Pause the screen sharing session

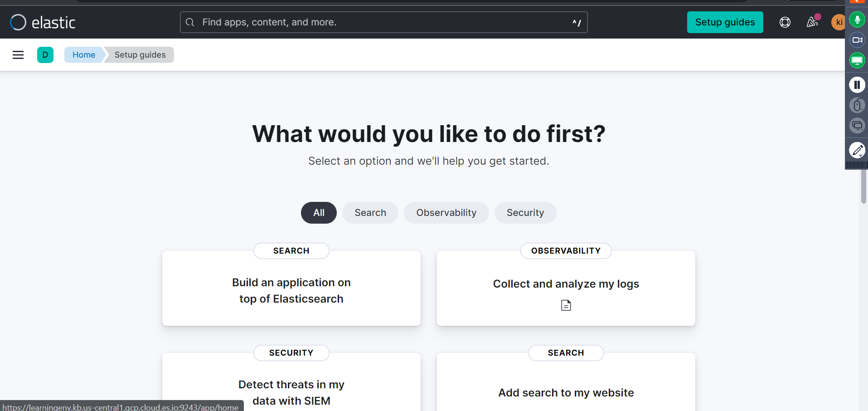click(857, 85)
